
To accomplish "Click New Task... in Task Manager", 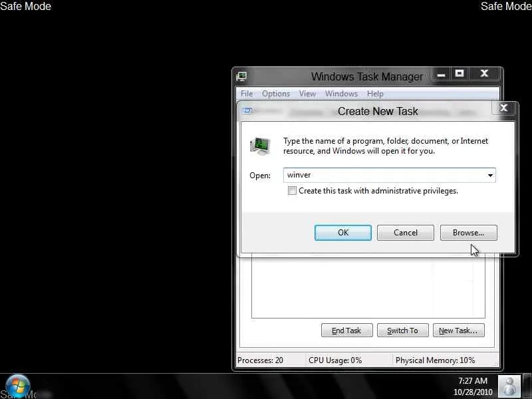I will pyautogui.click(x=459, y=330).
